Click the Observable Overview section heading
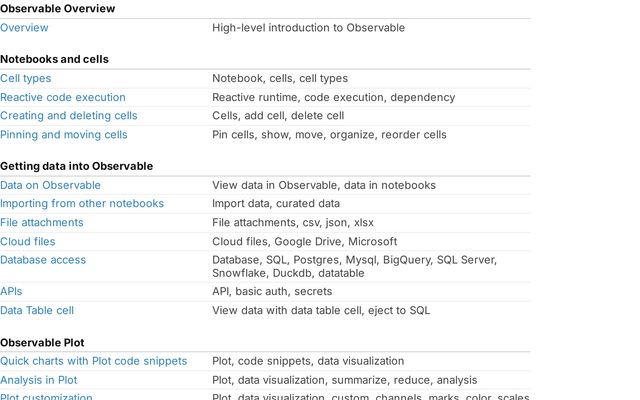This screenshot has width=640, height=400. click(58, 9)
